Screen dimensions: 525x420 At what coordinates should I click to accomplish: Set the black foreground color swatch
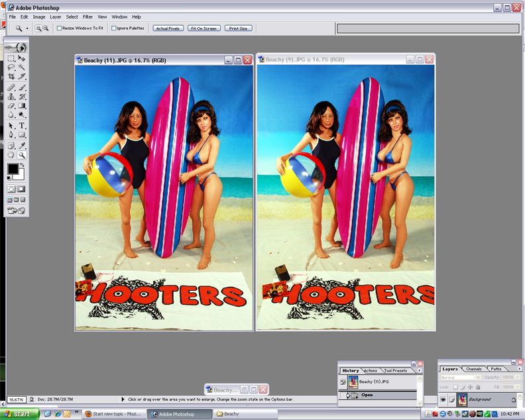tap(13, 169)
